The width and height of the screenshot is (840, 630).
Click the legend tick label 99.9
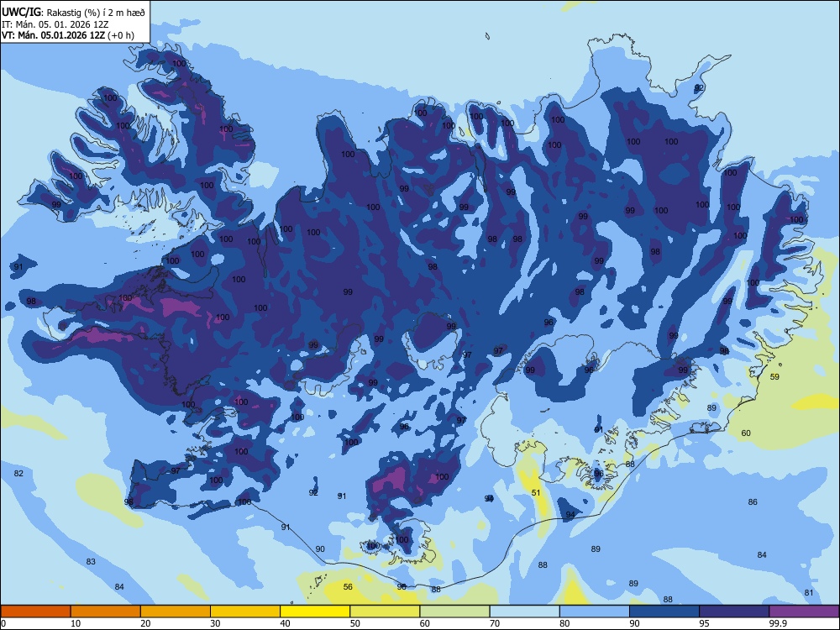[777, 623]
